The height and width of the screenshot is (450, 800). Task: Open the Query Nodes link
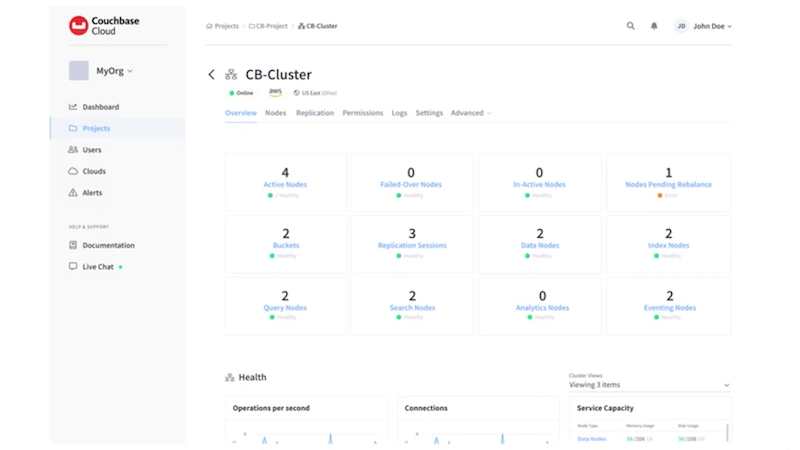285,308
